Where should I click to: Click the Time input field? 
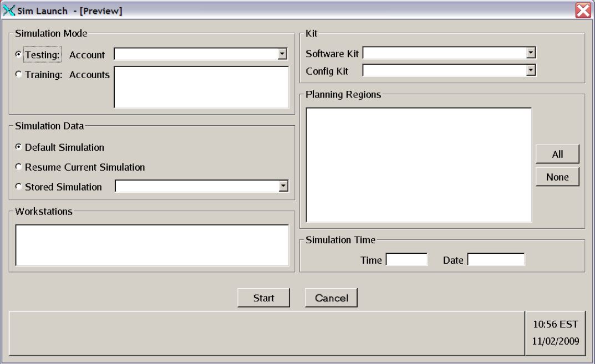coord(406,259)
